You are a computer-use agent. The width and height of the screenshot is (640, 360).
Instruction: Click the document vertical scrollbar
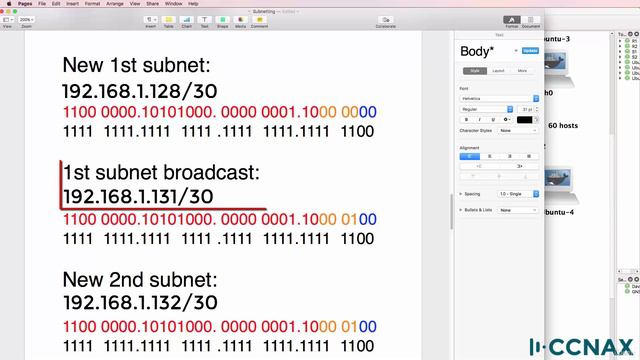point(451,211)
